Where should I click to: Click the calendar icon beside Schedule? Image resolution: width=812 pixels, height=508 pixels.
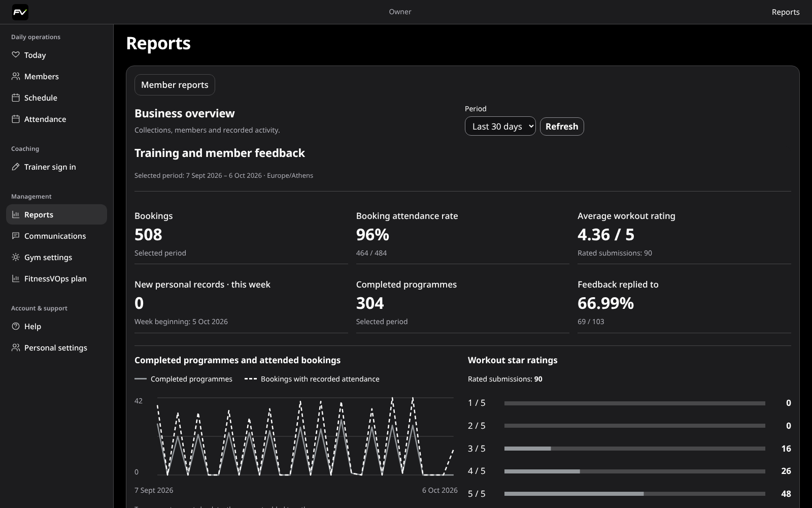[x=16, y=98]
